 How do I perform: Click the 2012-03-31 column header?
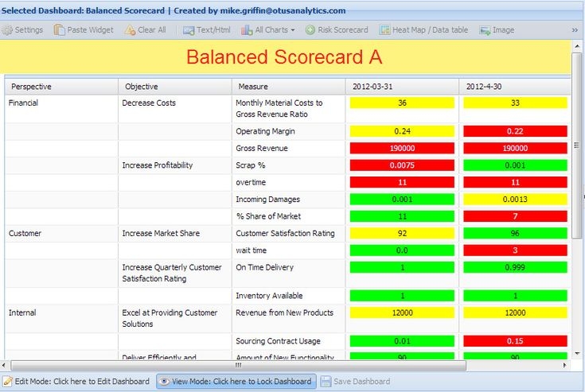coord(375,86)
